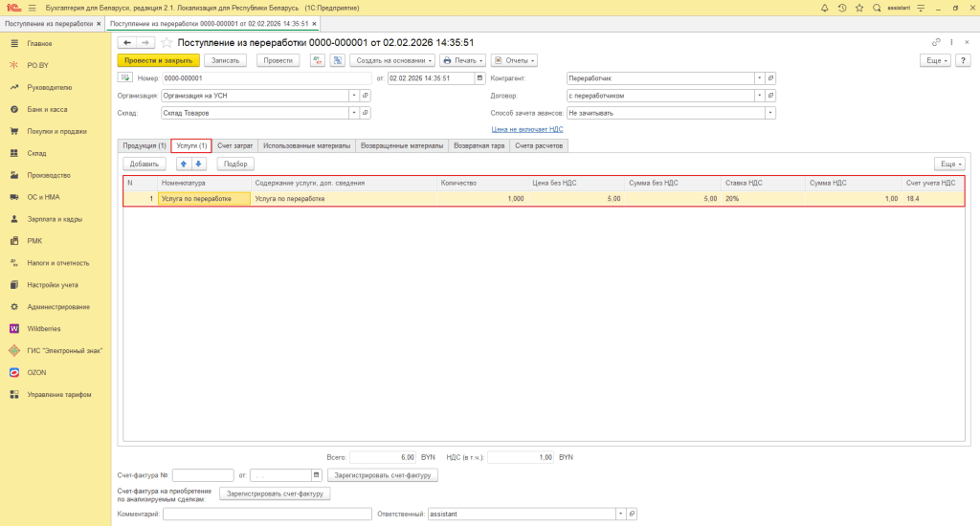Image resolution: width=980 pixels, height=526 pixels.
Task: Move row down with the blue arrow
Action: tap(199, 164)
